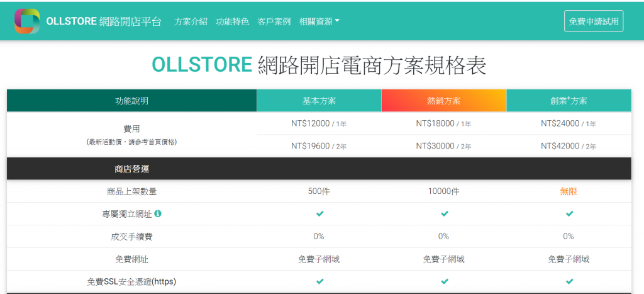
Task: Click the 免費網址 row label
Action: pyautogui.click(x=132, y=259)
